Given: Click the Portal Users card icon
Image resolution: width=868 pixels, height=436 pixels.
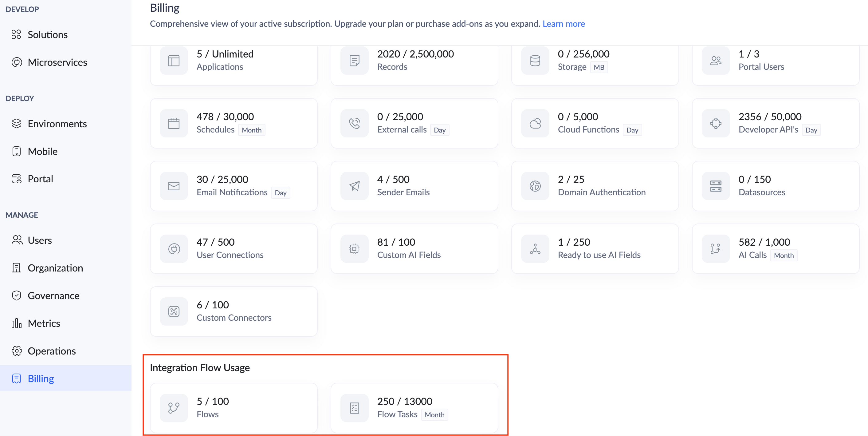Looking at the screenshot, I should (x=716, y=61).
